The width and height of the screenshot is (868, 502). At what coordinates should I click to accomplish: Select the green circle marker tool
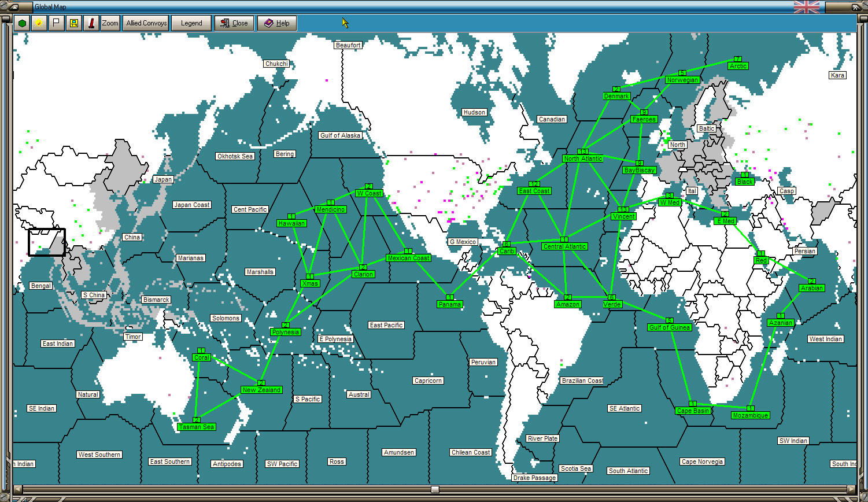[x=21, y=23]
